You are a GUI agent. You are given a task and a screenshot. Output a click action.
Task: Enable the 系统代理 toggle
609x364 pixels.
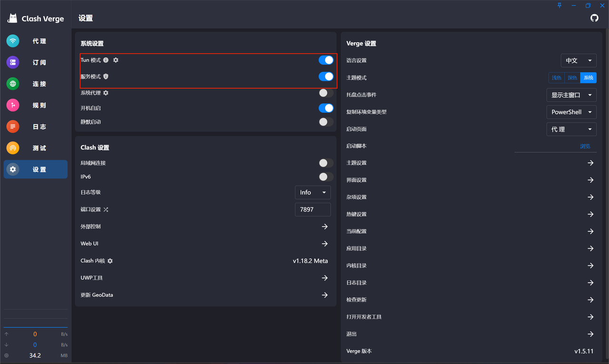(x=326, y=93)
